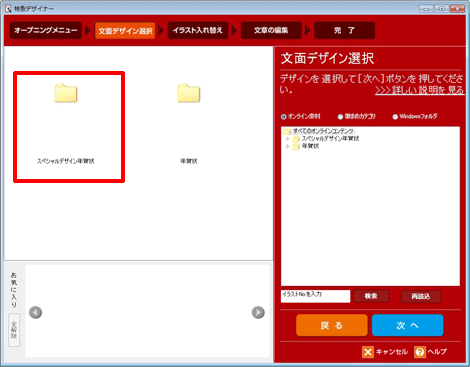Go to the オープニングメニュー step

click(x=46, y=30)
